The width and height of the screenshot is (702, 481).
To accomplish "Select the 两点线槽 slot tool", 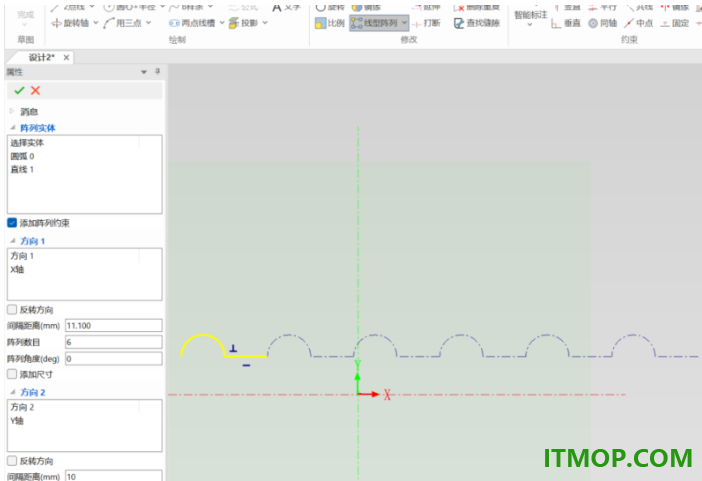I will point(192,23).
